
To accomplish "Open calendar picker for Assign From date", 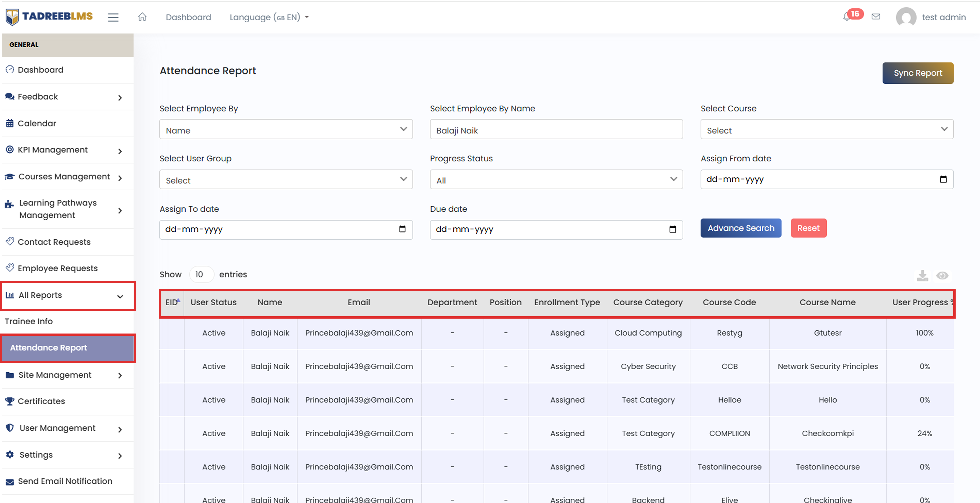I will pyautogui.click(x=943, y=179).
